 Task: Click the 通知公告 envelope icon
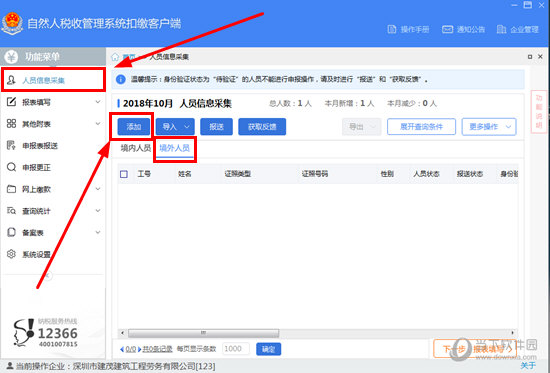point(447,29)
